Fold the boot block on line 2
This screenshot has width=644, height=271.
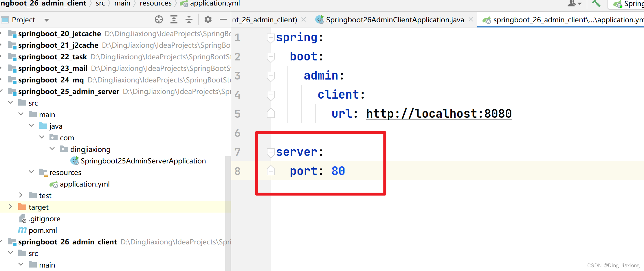(x=271, y=57)
